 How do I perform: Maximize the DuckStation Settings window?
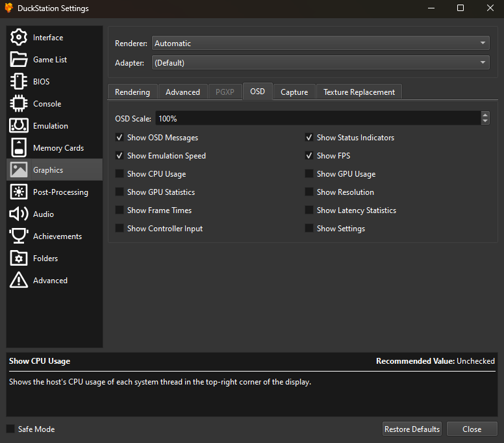(x=460, y=8)
